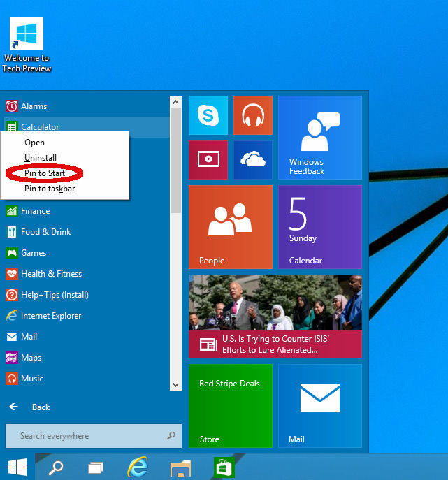
Task: Click the Internet Explorer icon in list
Action: tap(12, 316)
